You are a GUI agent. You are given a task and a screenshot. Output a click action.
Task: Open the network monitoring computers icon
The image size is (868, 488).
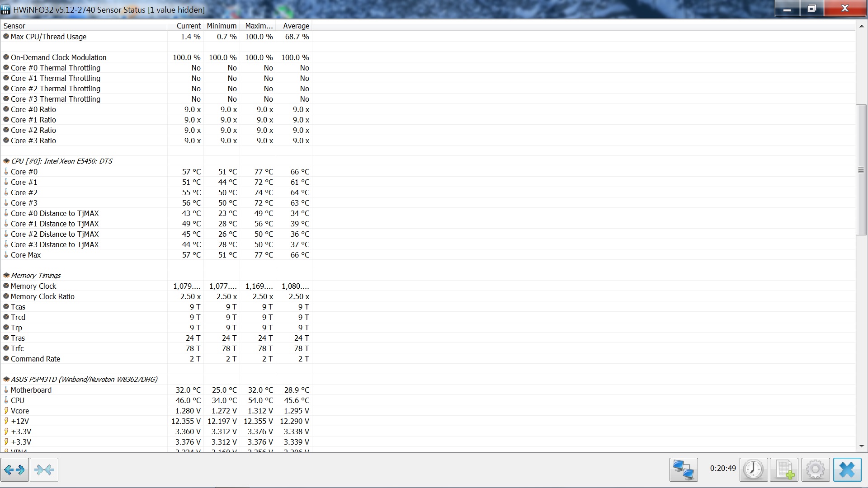tap(683, 470)
